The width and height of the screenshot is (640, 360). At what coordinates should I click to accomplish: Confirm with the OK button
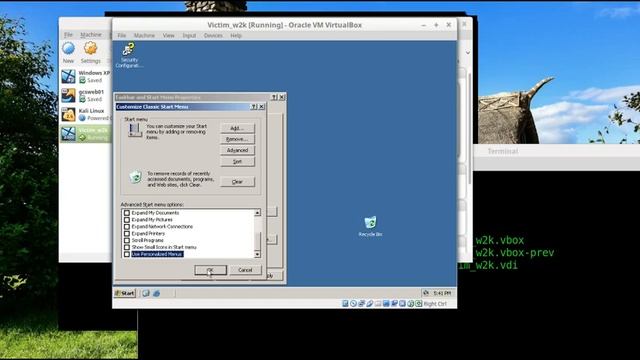tap(210, 270)
